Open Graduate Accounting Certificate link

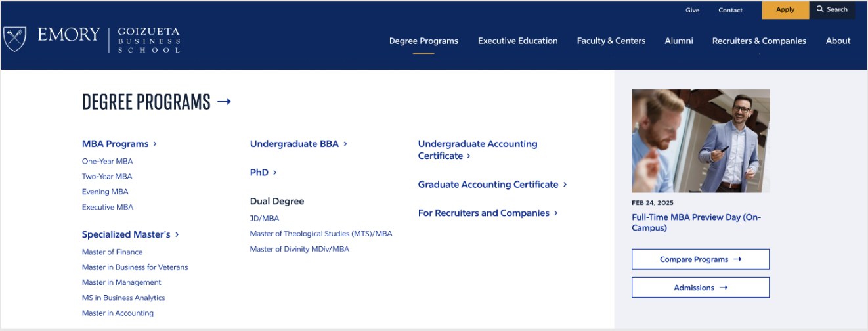488,185
